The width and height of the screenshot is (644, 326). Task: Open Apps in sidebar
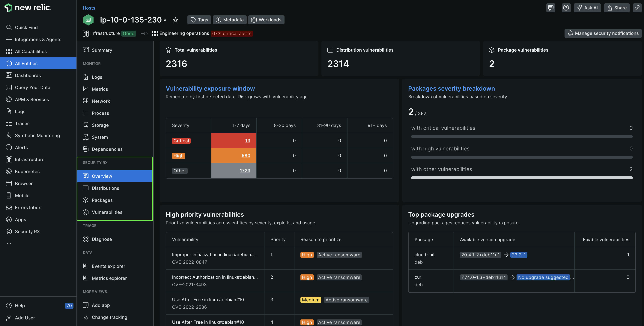38,219
